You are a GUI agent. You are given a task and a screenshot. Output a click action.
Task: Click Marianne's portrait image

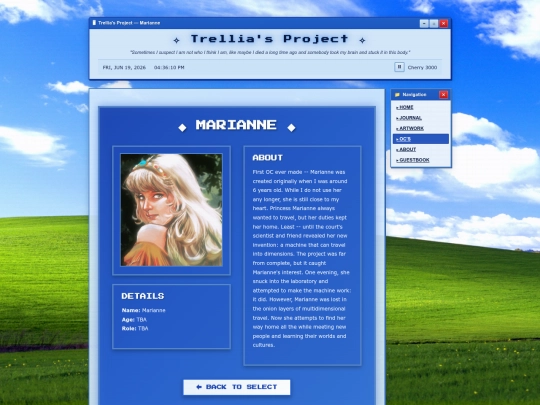click(171, 210)
